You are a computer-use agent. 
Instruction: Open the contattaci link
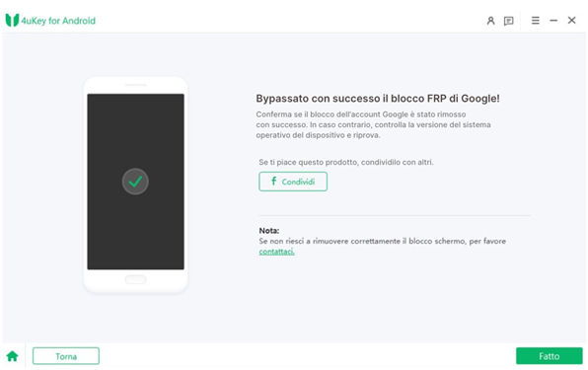tap(277, 252)
